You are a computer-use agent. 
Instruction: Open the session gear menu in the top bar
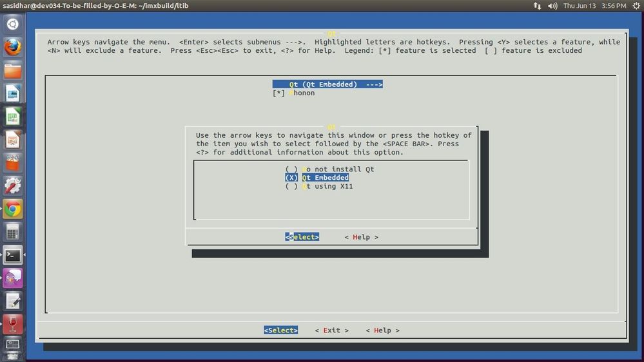[x=636, y=6]
